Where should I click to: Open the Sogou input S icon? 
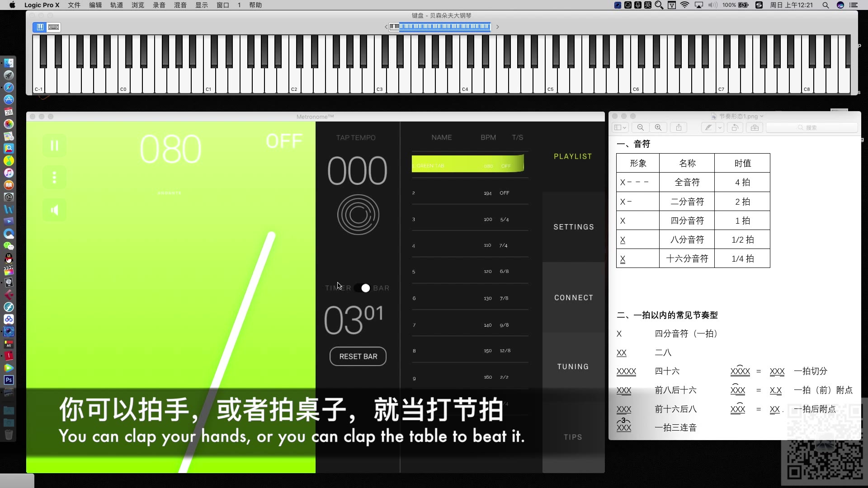759,5
